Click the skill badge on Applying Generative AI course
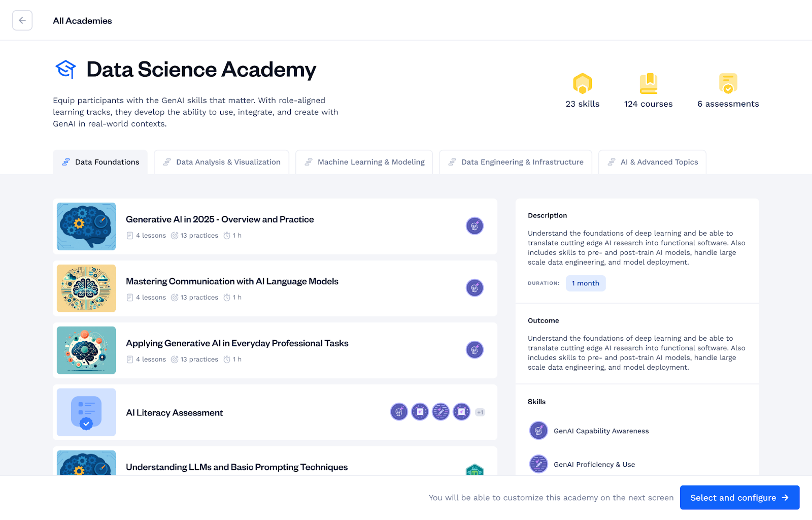 coord(475,350)
